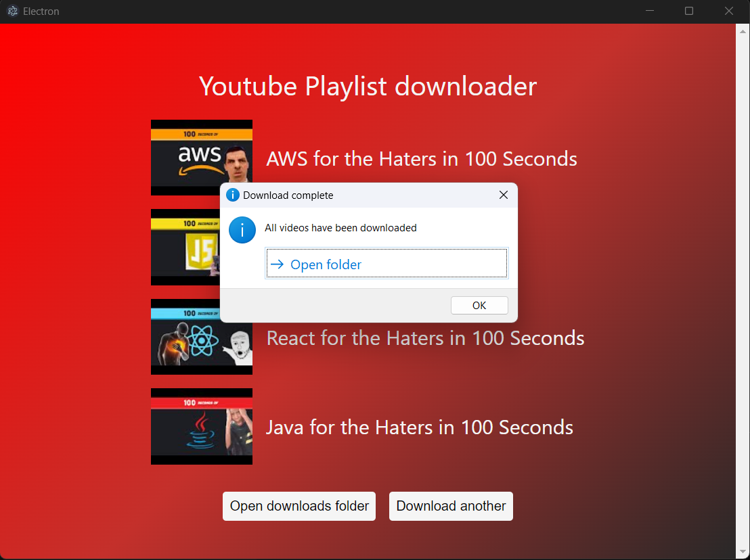Image resolution: width=750 pixels, height=560 pixels.
Task: Click the title Java for the Haters in 100 Seconds
Action: (420, 427)
